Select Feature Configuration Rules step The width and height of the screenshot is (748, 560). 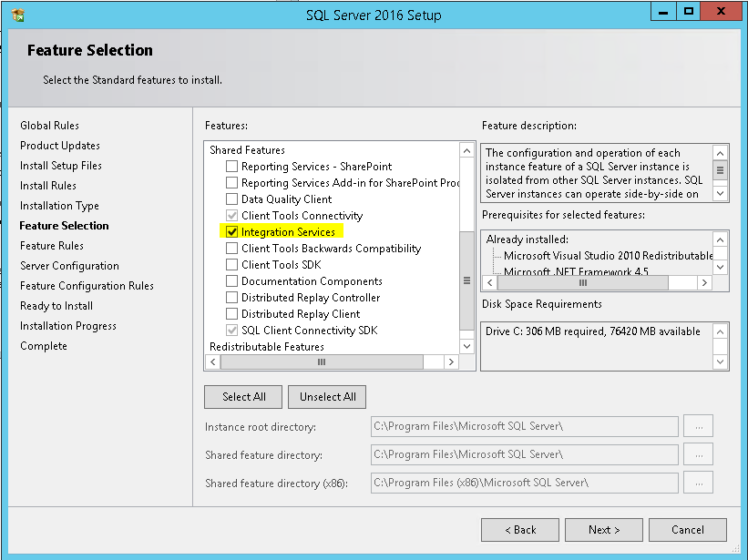[87, 286]
